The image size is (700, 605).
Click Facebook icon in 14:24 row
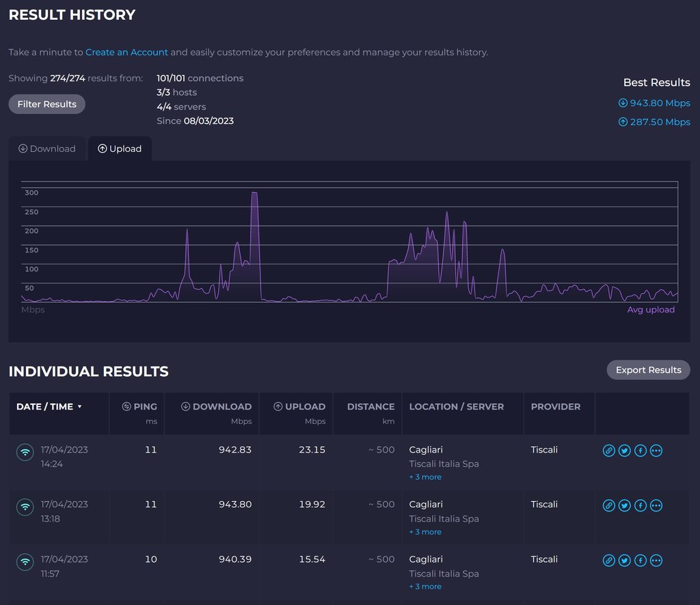tap(641, 451)
